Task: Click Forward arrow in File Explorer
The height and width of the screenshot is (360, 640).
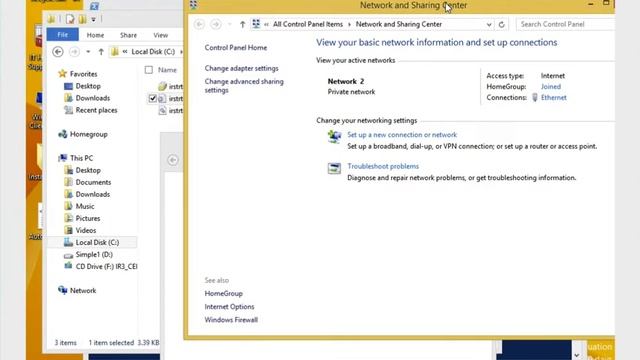Action: [x=74, y=52]
